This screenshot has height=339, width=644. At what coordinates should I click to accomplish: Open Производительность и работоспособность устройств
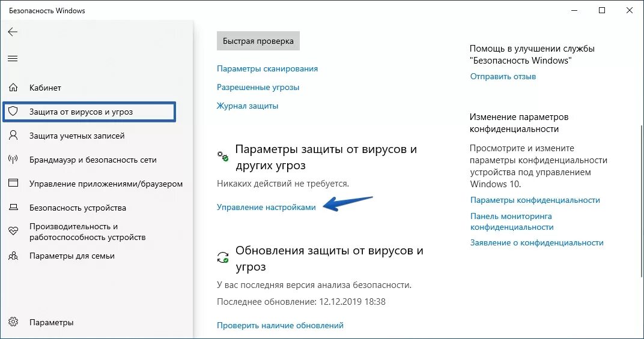coord(89,232)
